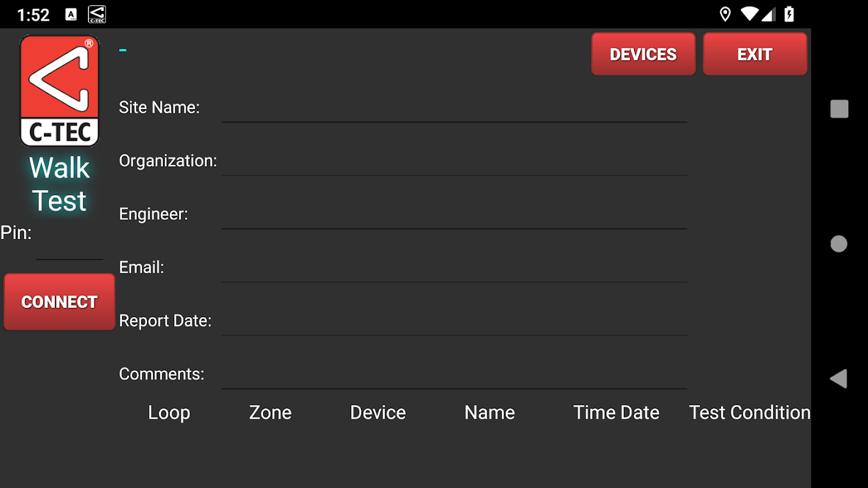This screenshot has width=868, height=488.
Task: Select the Time Date column header
Action: pos(616,412)
